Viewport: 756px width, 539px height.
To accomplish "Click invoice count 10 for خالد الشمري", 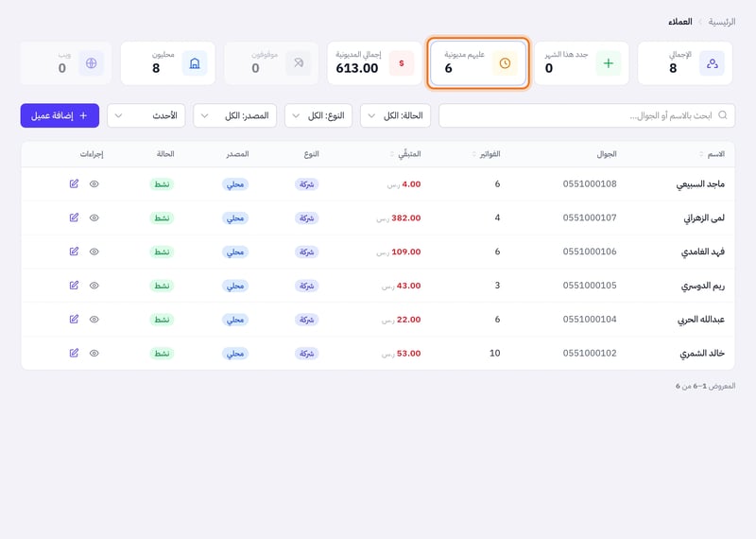I will tap(494, 354).
